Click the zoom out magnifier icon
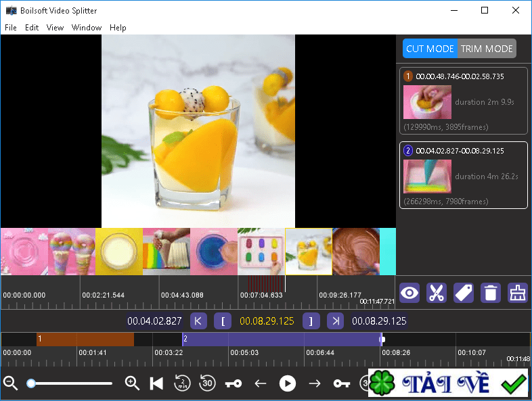This screenshot has width=532, height=401. tap(10, 383)
